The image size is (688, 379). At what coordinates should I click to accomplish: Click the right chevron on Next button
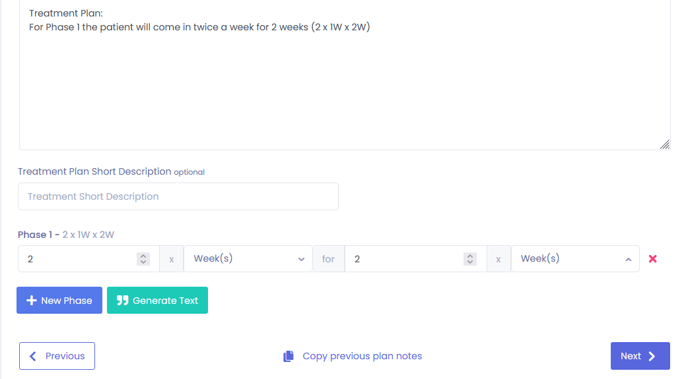point(652,356)
